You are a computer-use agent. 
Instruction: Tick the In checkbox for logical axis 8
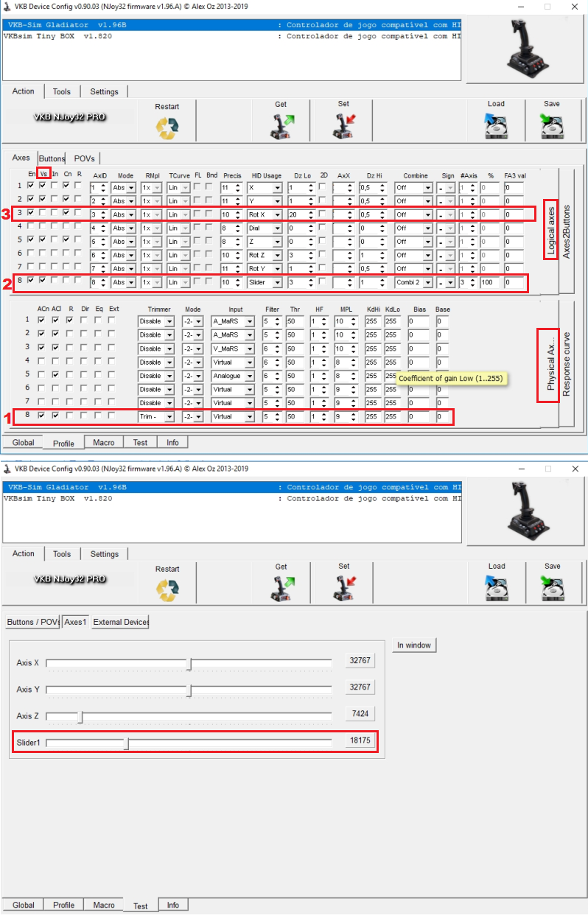pos(55,280)
